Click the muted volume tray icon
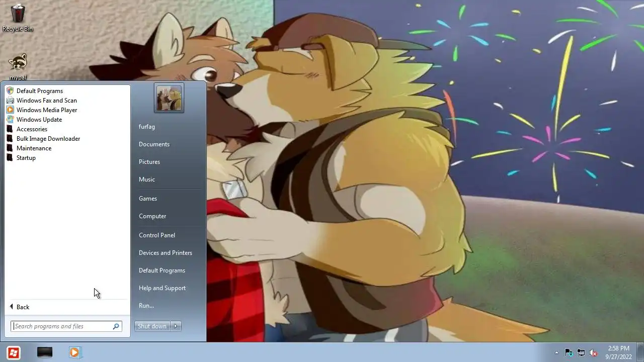The height and width of the screenshot is (362, 644). tap(593, 352)
